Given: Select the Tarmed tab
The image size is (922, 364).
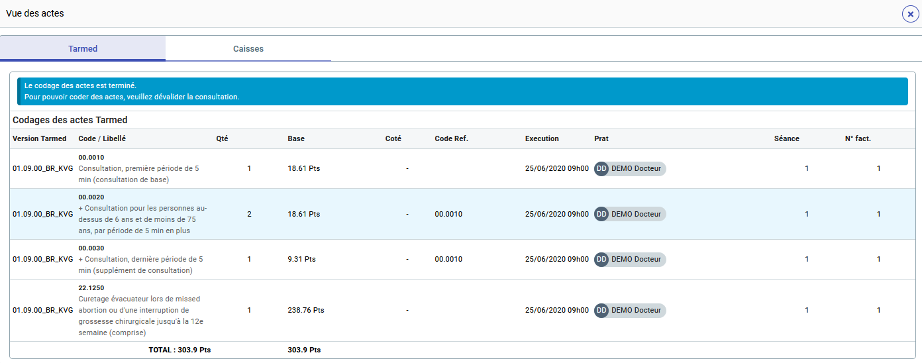Looking at the screenshot, I should 83,49.
